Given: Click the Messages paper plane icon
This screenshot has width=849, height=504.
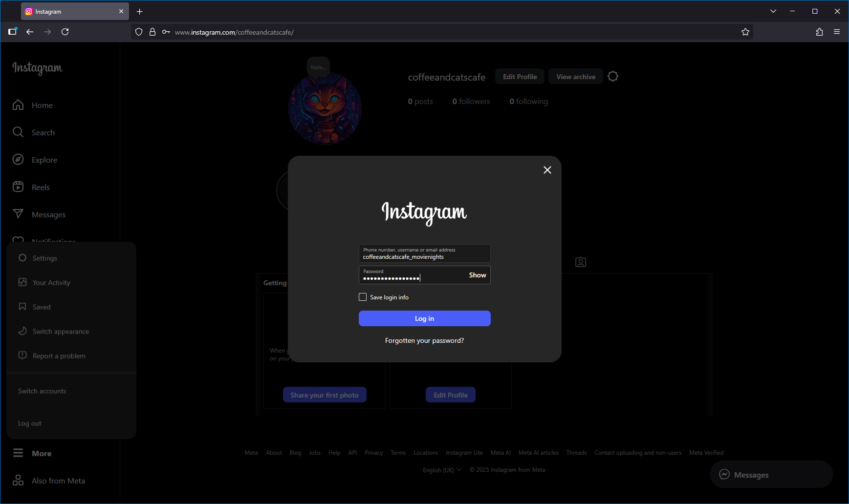Looking at the screenshot, I should click(x=18, y=214).
